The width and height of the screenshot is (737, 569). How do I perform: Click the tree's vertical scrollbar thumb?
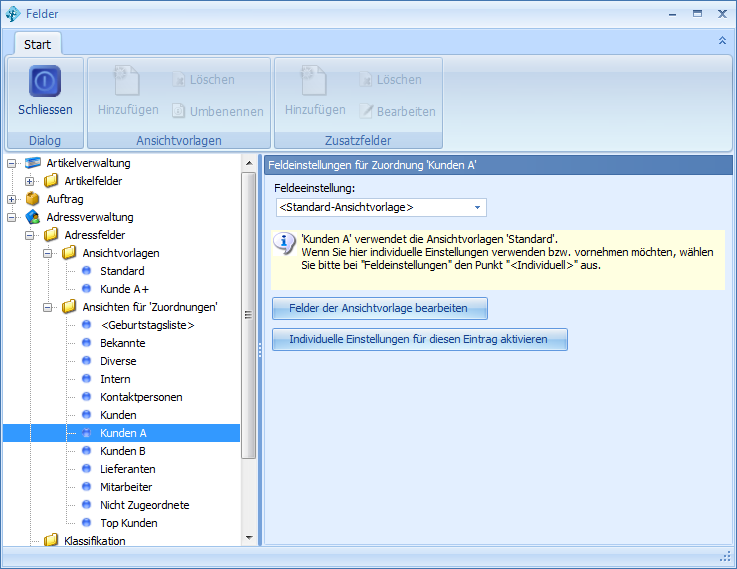pos(249,315)
